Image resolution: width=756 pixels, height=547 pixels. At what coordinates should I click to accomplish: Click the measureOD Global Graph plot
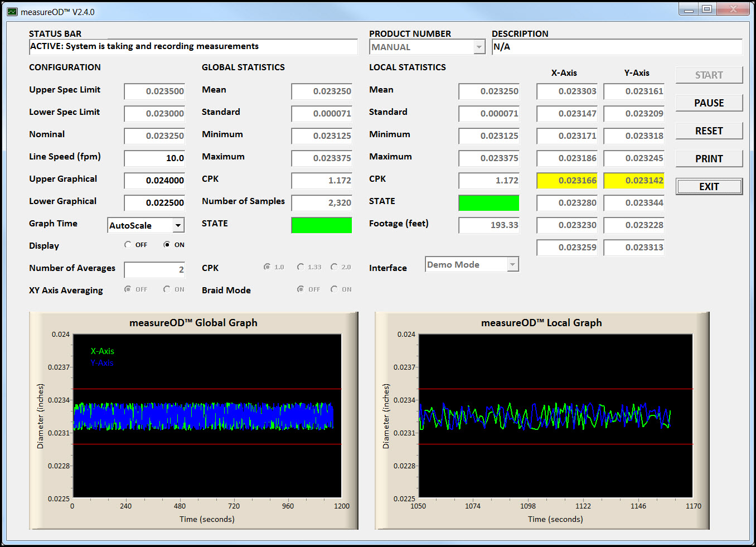pyautogui.click(x=207, y=416)
